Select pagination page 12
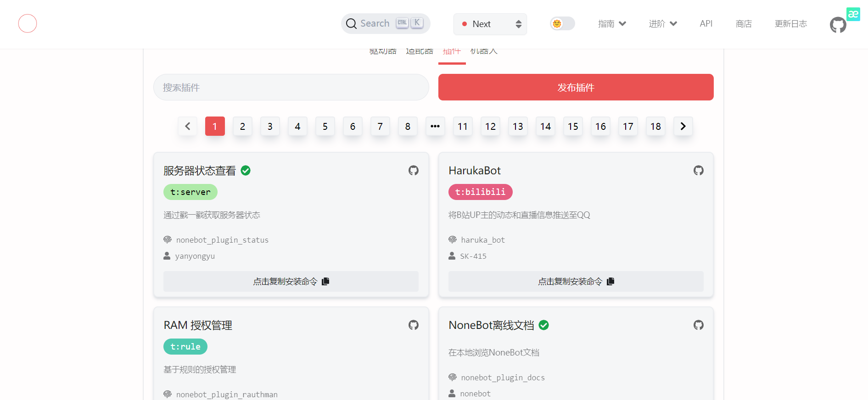Viewport: 868px width, 400px height. point(490,126)
